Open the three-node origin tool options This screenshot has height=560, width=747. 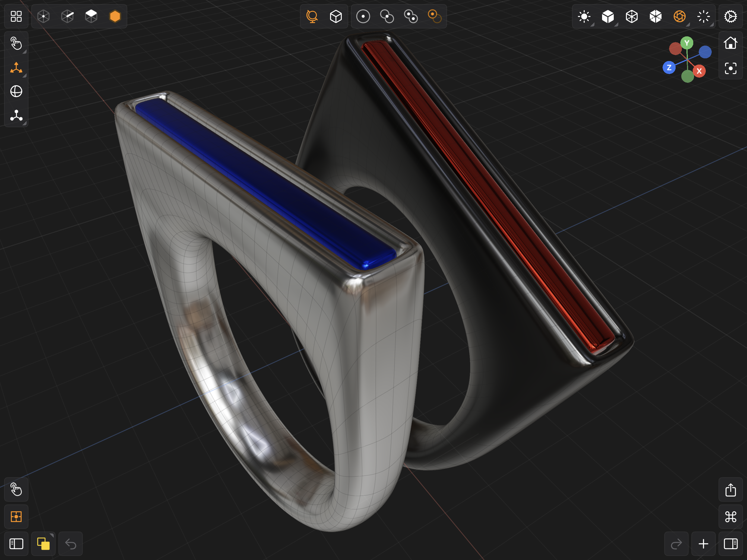16,115
